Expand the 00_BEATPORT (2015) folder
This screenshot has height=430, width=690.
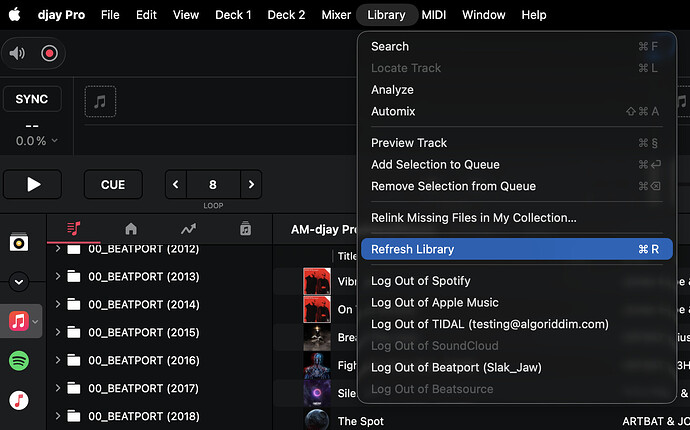pyautogui.click(x=58, y=332)
